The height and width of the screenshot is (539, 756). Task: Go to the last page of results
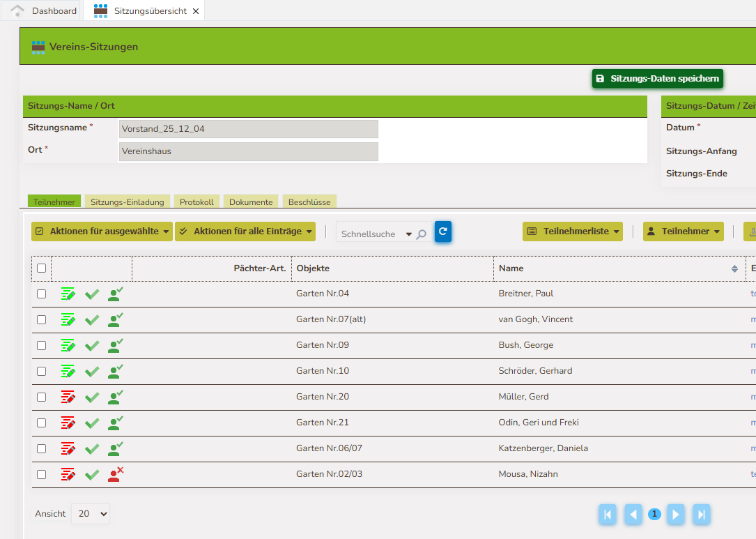701,515
